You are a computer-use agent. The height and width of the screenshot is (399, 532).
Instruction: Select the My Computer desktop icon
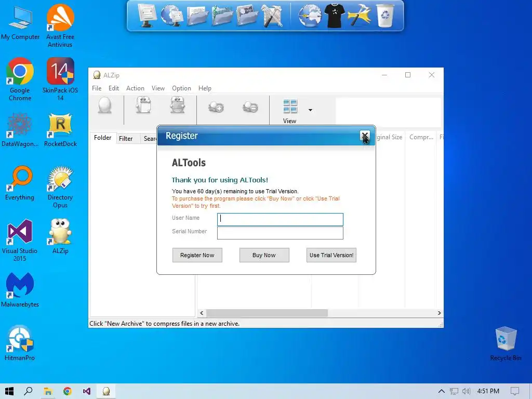point(20,23)
